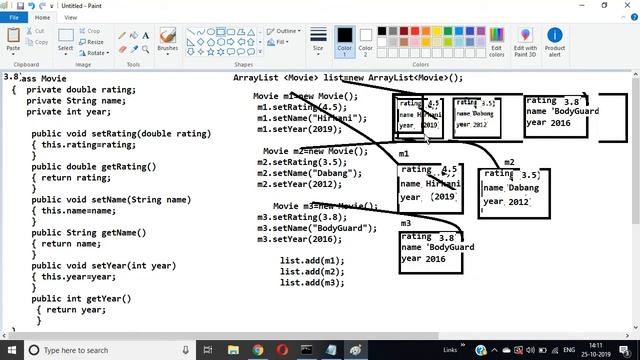The width and height of the screenshot is (640, 360).
Task: Open File Explorer from taskbar
Action: [x=233, y=350]
